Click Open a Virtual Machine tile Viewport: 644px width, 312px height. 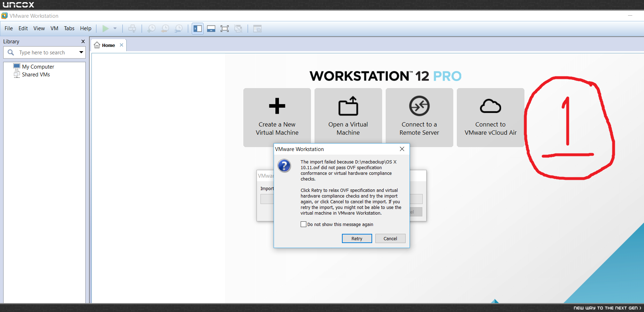[x=348, y=118]
